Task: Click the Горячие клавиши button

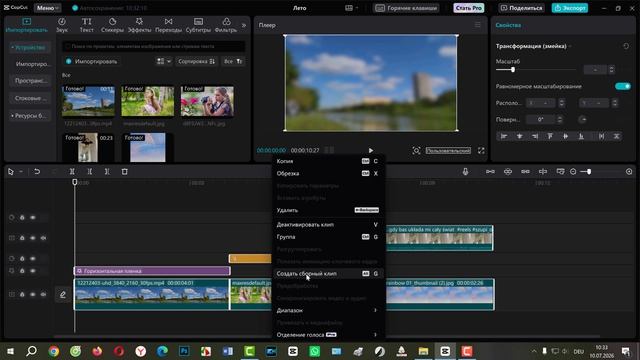Action: (x=406, y=8)
